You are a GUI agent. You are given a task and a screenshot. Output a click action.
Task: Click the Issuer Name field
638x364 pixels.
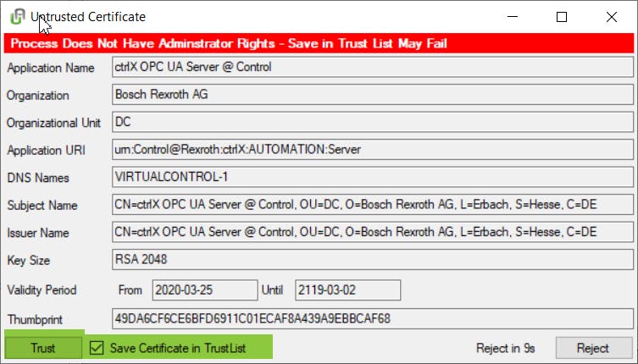coord(372,232)
